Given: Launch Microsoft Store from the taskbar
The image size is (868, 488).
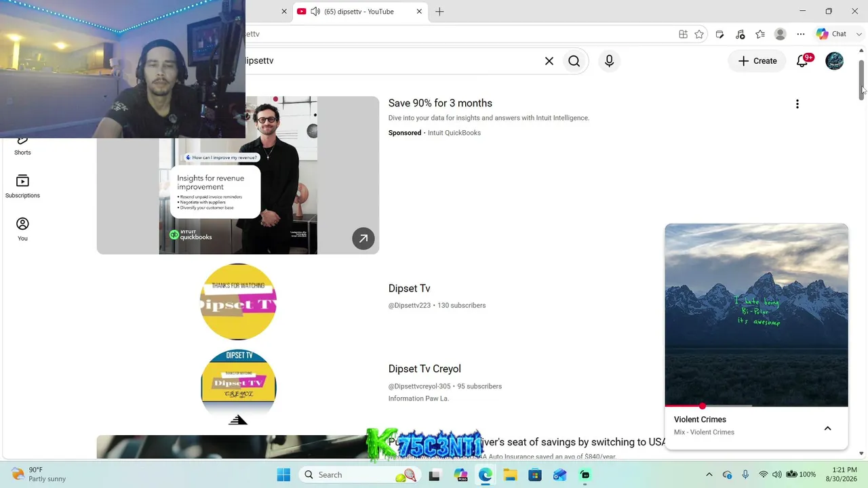Looking at the screenshot, I should point(535,475).
